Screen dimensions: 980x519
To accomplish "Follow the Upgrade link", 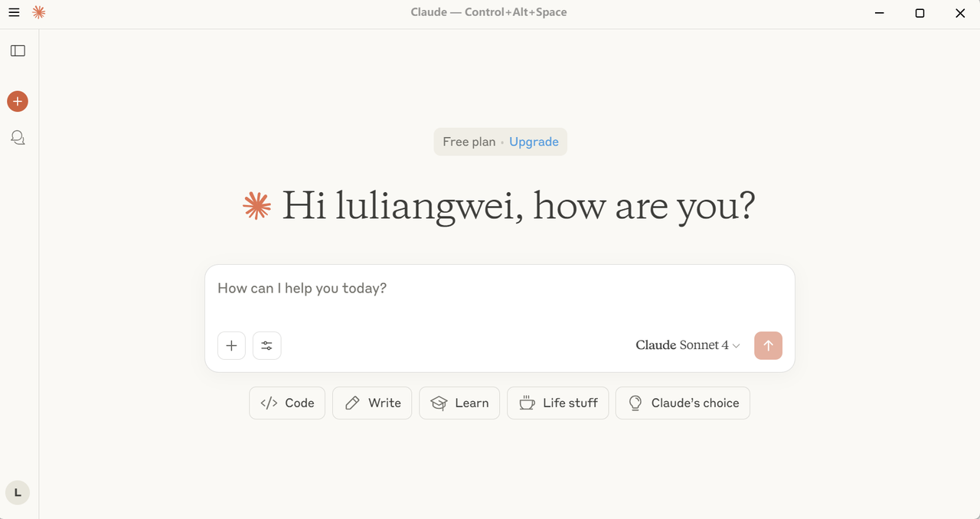I will 534,142.
